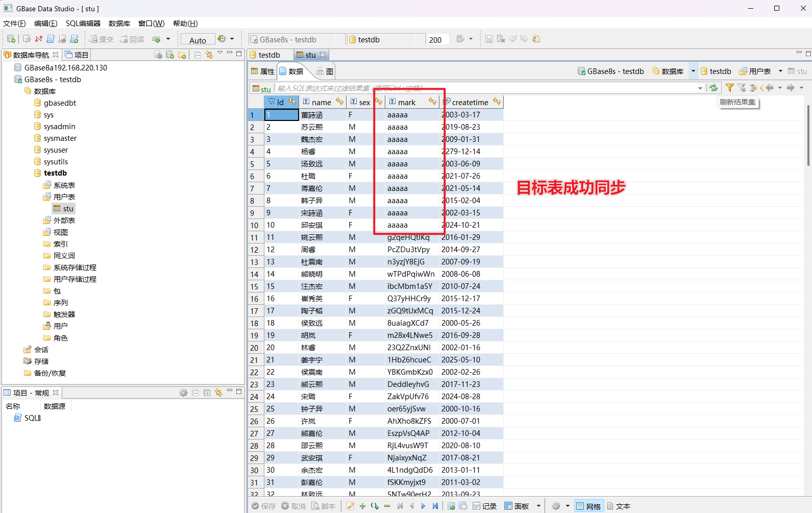
Task: Click the red disconnect icon in main toolbar
Action: [x=39, y=39]
